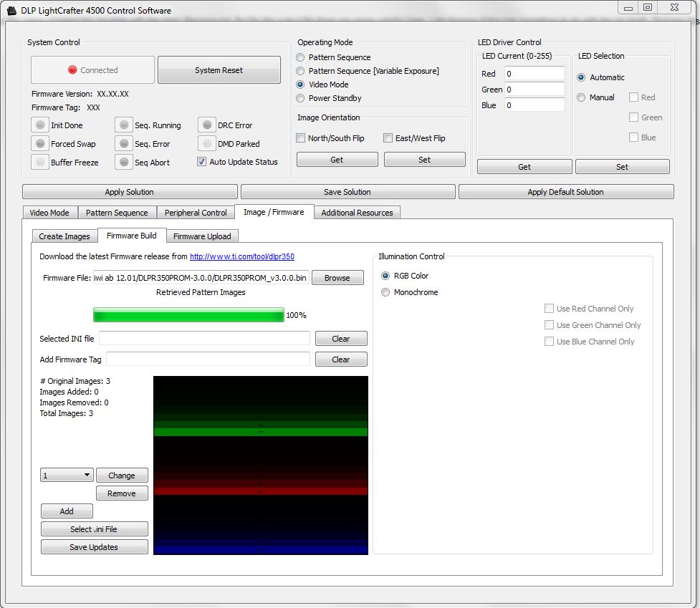
Task: Click the Init Done status indicator
Action: coord(40,125)
